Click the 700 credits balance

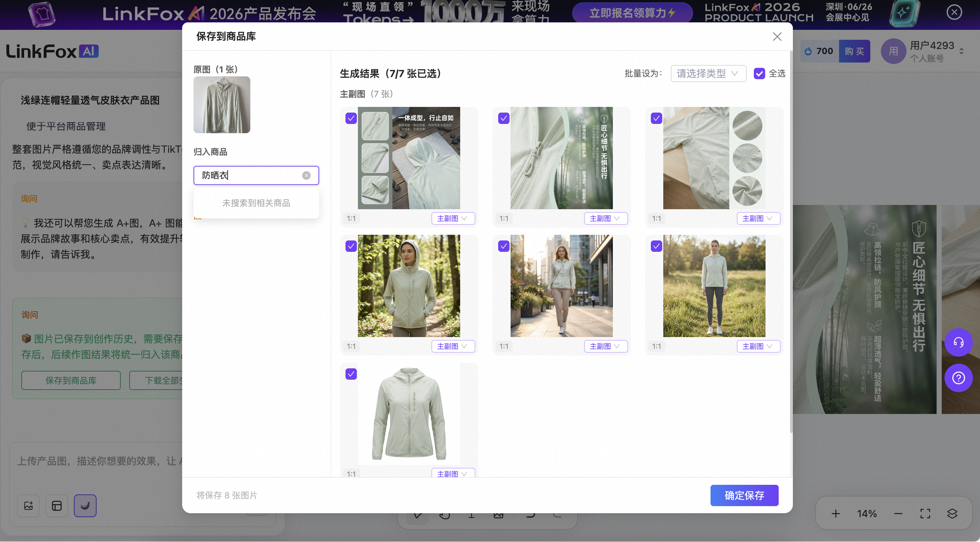tap(824, 51)
